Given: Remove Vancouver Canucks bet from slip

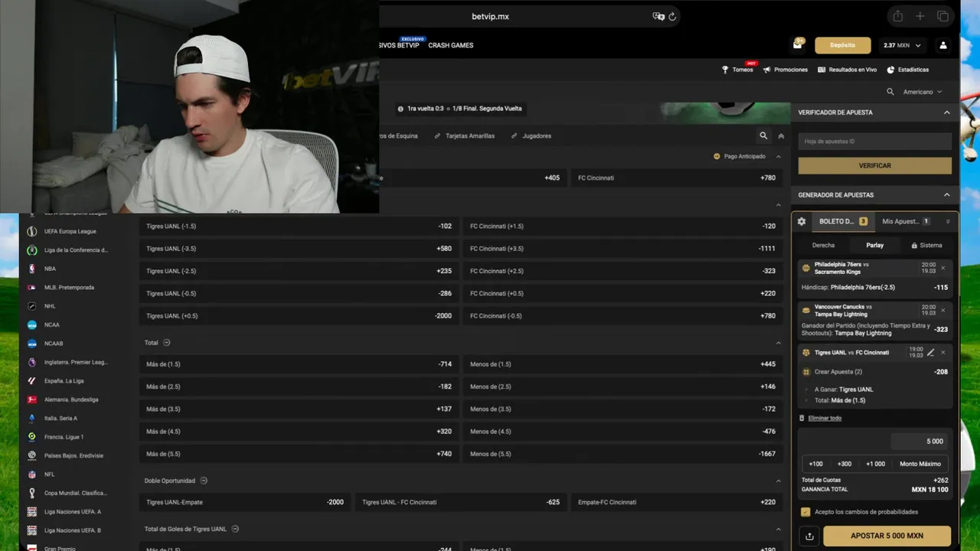Looking at the screenshot, I should [x=942, y=310].
